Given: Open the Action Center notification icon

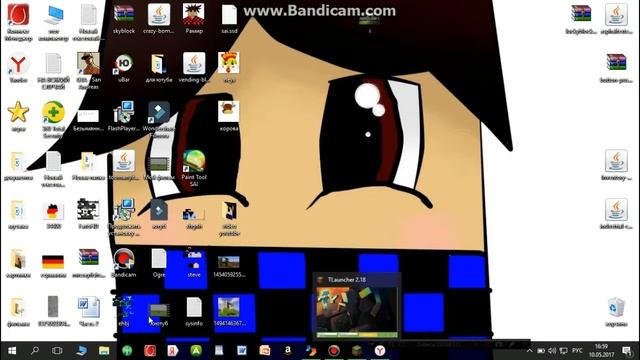Looking at the screenshot, I should [627, 351].
